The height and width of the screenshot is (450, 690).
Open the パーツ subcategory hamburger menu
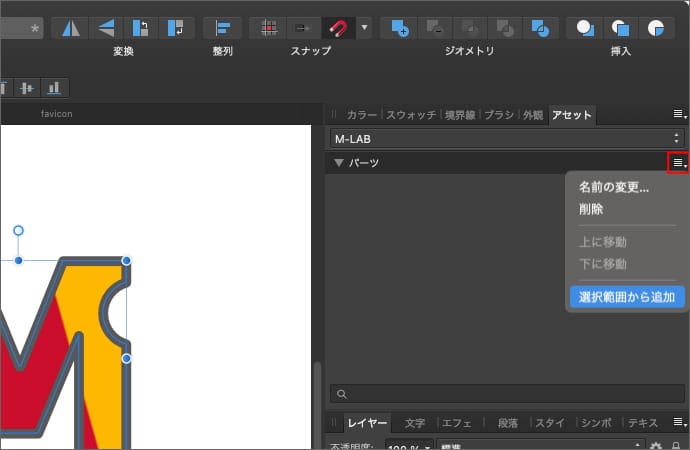pos(678,163)
